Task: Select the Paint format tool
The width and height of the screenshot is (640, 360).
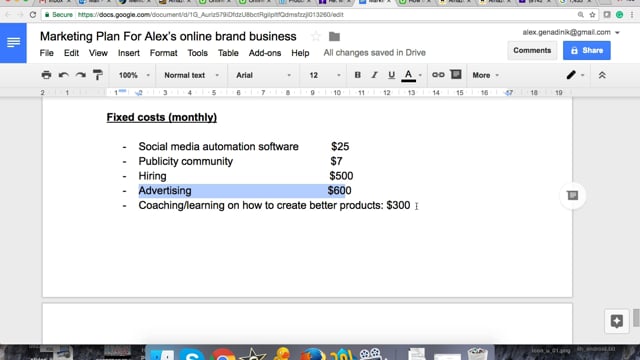Action: (x=98, y=75)
